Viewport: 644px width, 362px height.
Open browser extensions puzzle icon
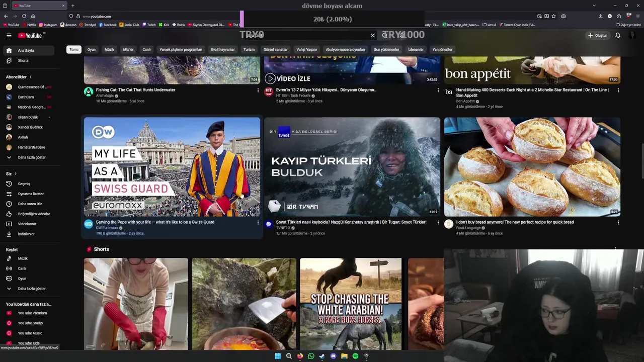(x=619, y=16)
